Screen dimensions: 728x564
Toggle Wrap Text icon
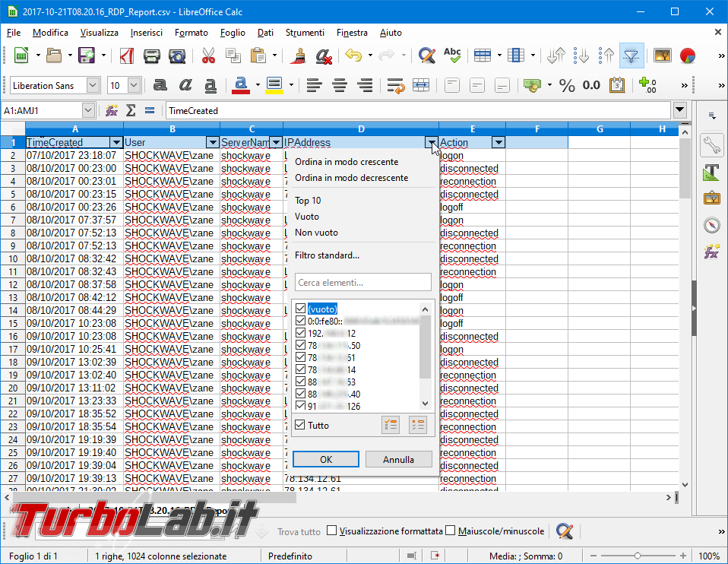tap(396, 85)
